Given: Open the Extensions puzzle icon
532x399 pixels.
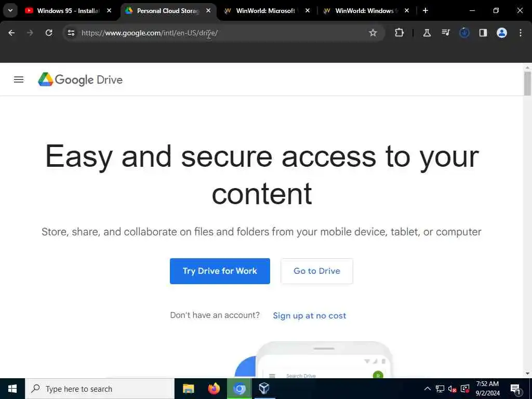Looking at the screenshot, I should [400, 33].
